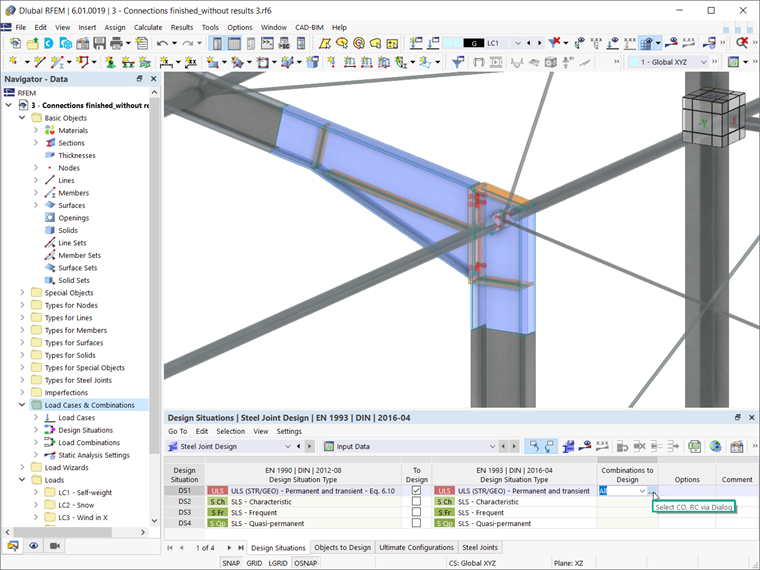Open the 1 - Global XYZ coordinate dropdown
The image size is (760, 570).
[703, 62]
